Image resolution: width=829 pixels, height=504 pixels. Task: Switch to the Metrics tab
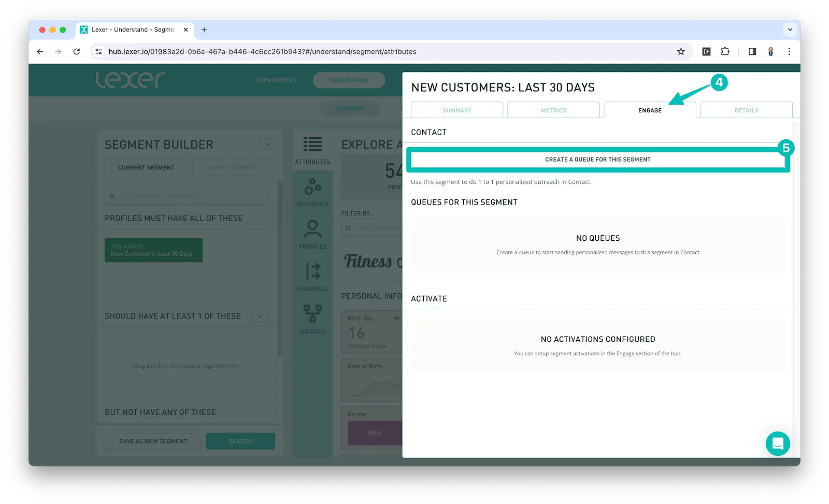click(553, 110)
